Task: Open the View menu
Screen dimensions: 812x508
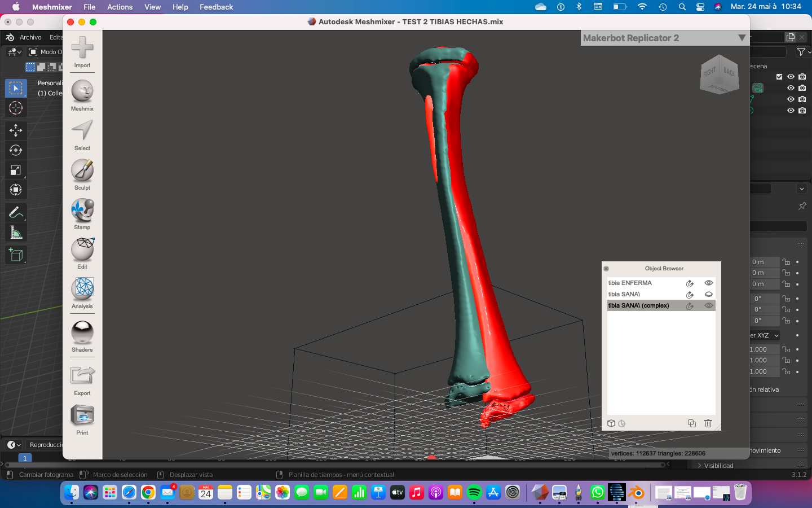Action: [152, 7]
